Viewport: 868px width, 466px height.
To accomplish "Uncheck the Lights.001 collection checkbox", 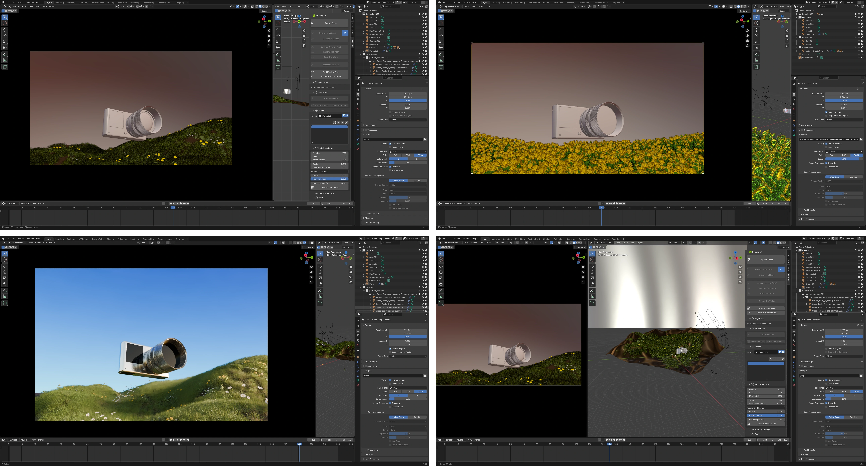I will 856,17.
